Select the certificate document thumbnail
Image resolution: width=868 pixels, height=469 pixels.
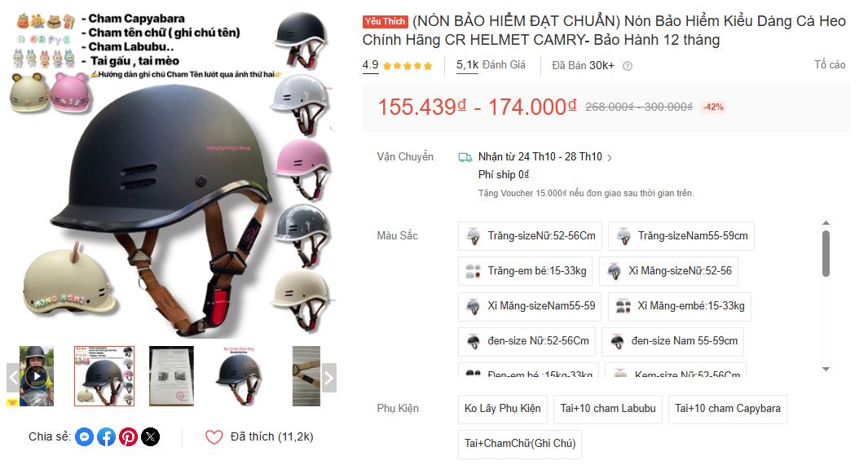172,376
